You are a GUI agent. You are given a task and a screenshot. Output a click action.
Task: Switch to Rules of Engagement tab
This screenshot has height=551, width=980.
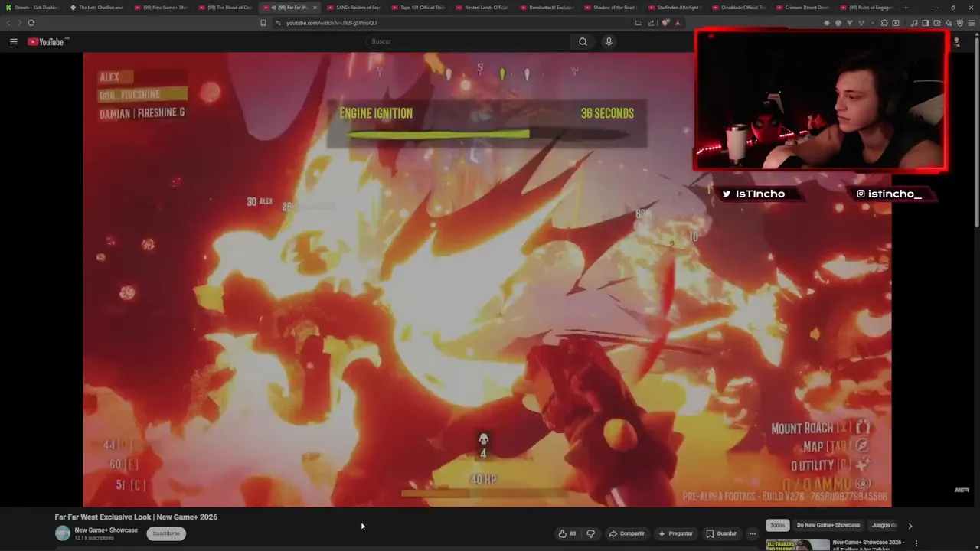(x=867, y=8)
